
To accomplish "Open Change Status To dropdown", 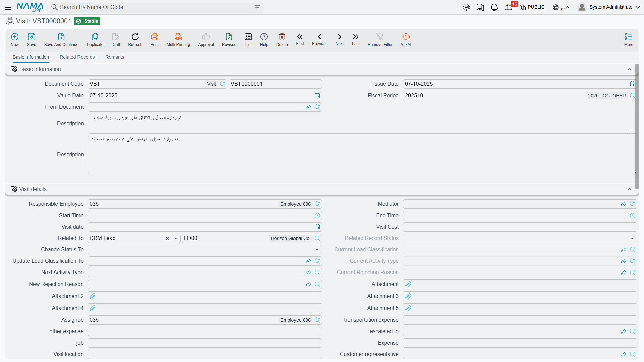I will coord(317,250).
